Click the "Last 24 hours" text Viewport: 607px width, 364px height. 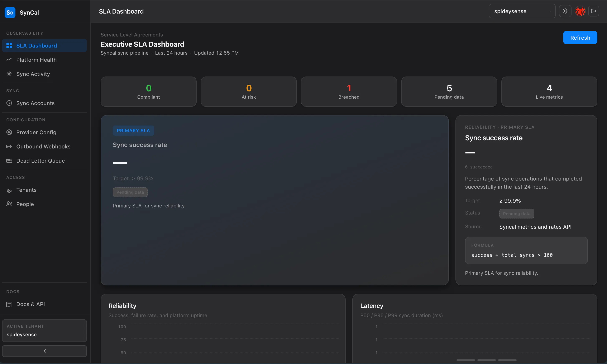coord(171,53)
